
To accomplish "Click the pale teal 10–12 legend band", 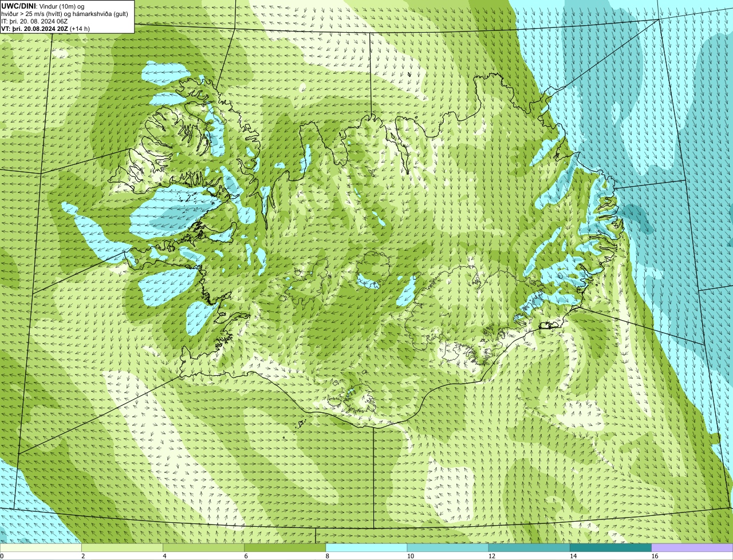I will [448, 547].
